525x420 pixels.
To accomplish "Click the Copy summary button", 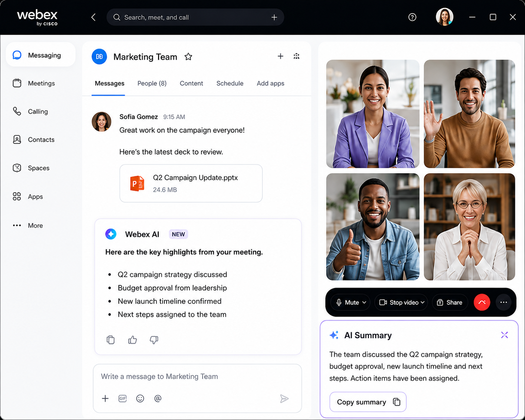I will pos(368,402).
